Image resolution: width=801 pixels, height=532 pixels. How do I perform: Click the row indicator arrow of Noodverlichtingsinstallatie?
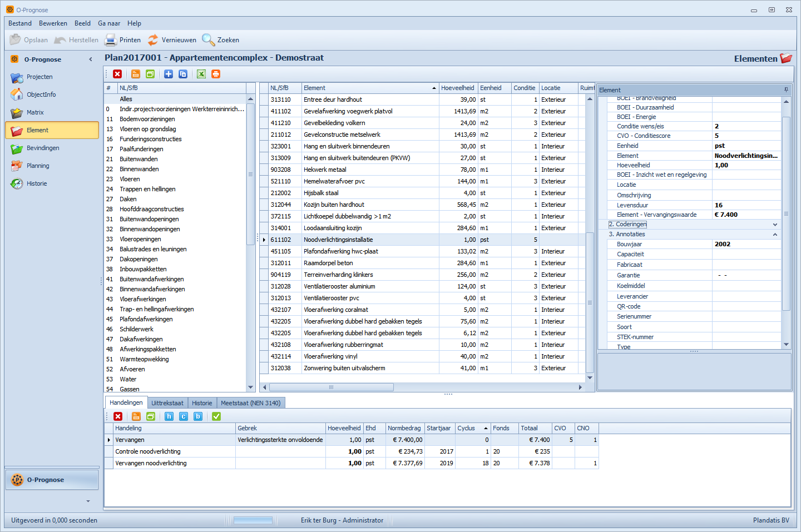coord(264,240)
